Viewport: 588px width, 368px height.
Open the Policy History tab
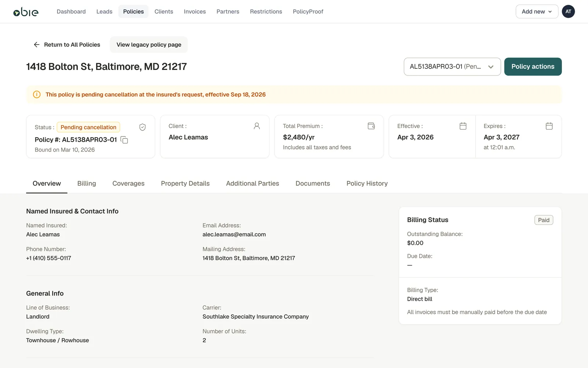(x=367, y=183)
